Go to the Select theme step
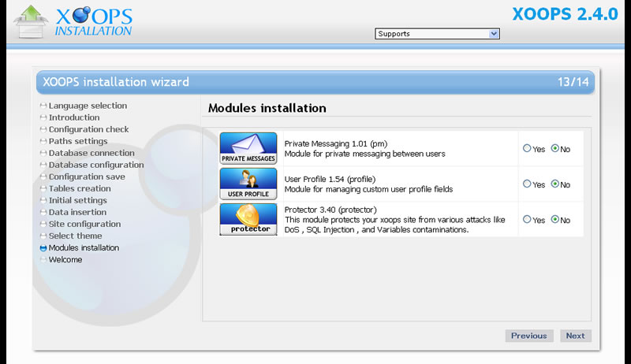 coord(75,236)
